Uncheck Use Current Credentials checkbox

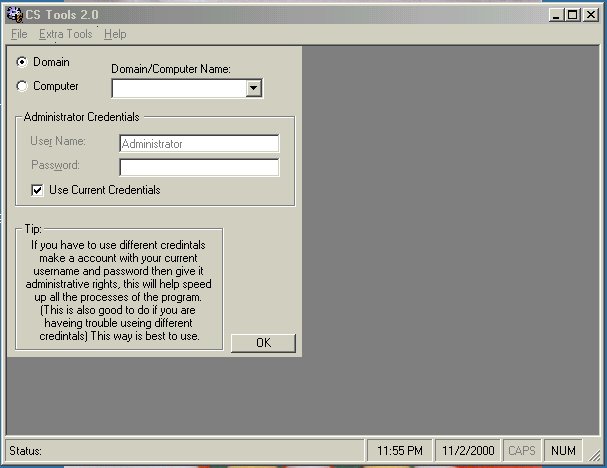click(x=38, y=190)
